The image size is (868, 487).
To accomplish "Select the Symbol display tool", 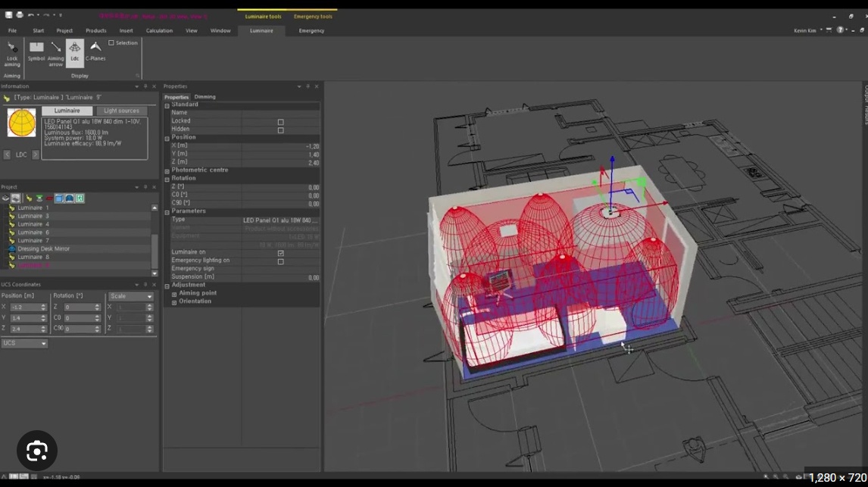I will click(x=36, y=52).
